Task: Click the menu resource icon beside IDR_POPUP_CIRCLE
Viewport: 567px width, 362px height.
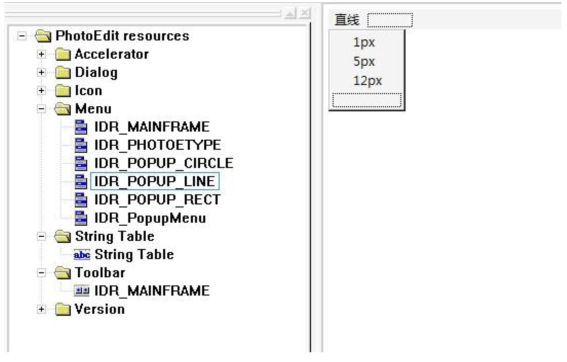Action: coord(81,163)
